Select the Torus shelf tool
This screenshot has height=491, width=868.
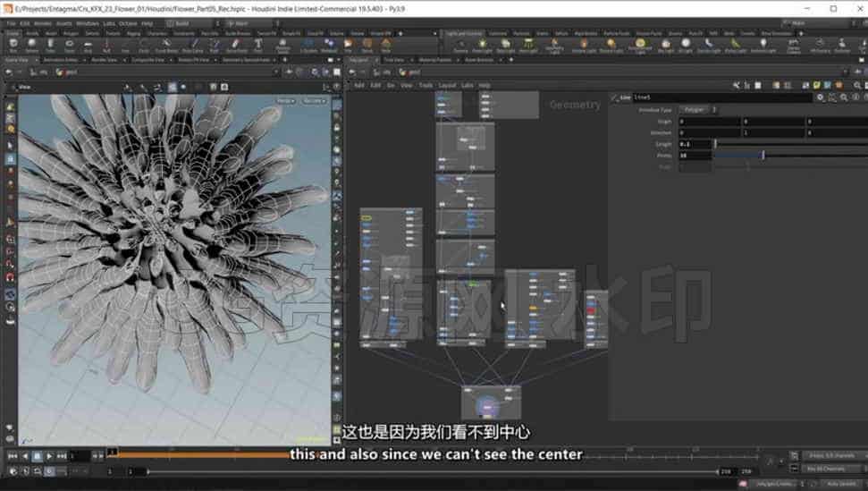[x=69, y=45]
